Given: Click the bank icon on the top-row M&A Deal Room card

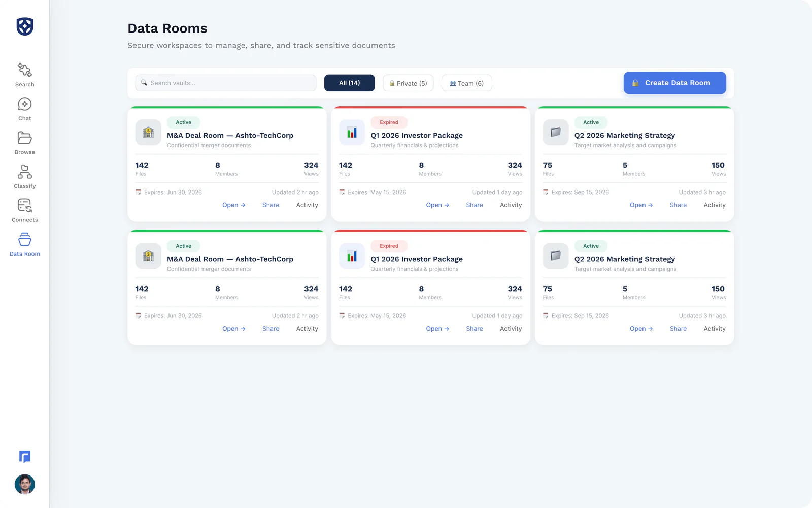Looking at the screenshot, I should pos(148,133).
